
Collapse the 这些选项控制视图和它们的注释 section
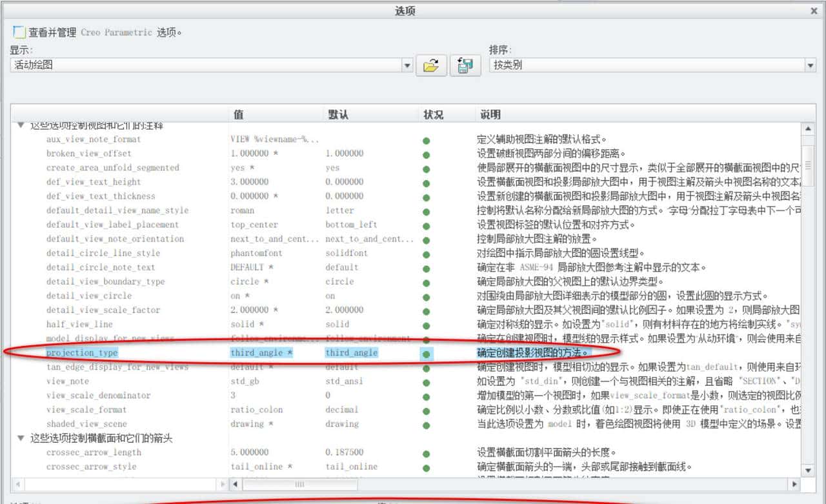pyautogui.click(x=21, y=125)
